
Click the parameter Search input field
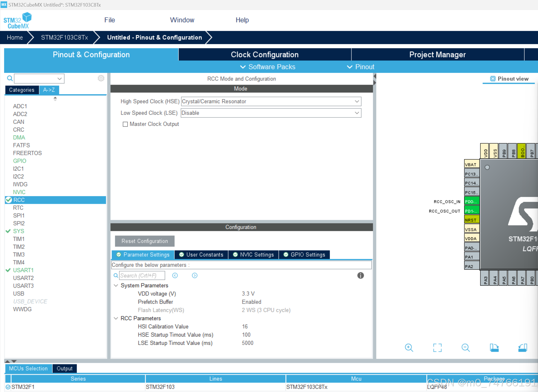[142, 276]
